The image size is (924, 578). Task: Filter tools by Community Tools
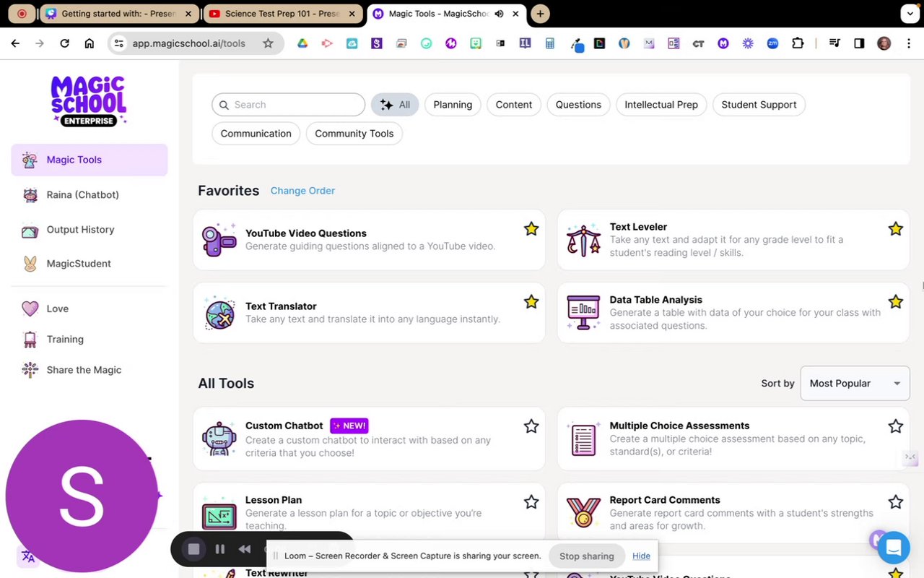point(354,134)
